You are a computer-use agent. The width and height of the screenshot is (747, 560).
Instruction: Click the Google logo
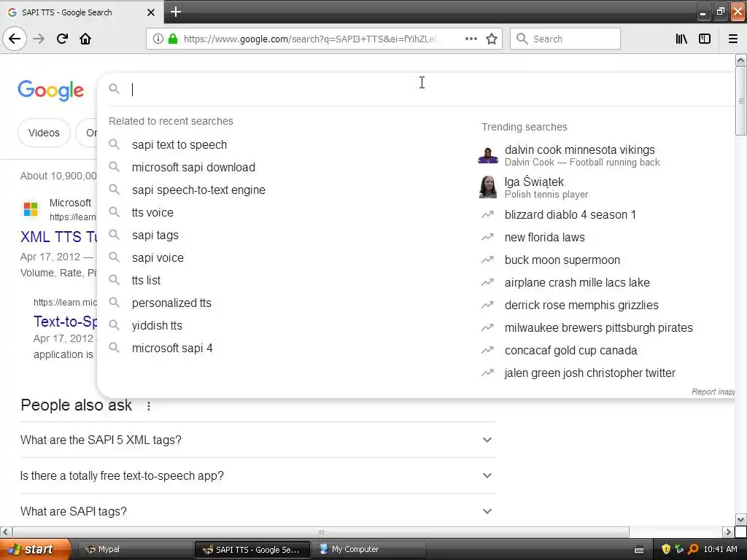click(50, 90)
